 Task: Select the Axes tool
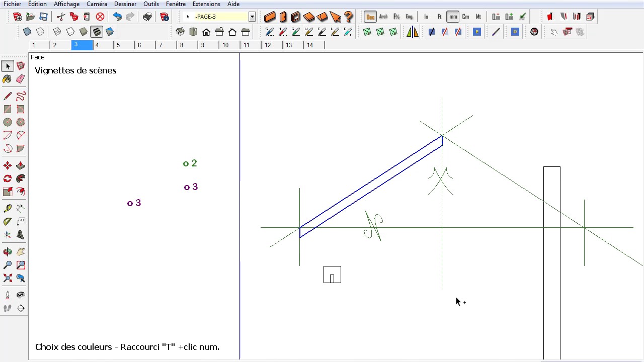8,234
